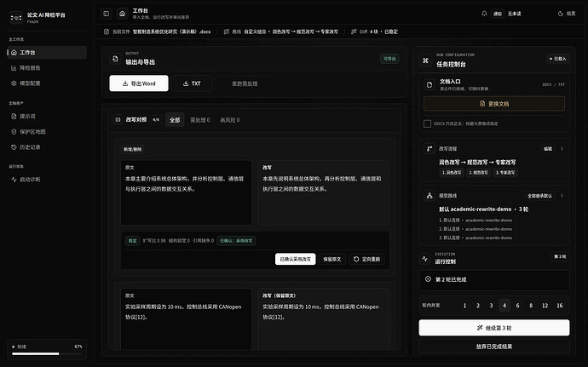This screenshot has height=367, width=588.
Task: Set 轮内并发 concurrency to 12
Action: tap(545, 306)
